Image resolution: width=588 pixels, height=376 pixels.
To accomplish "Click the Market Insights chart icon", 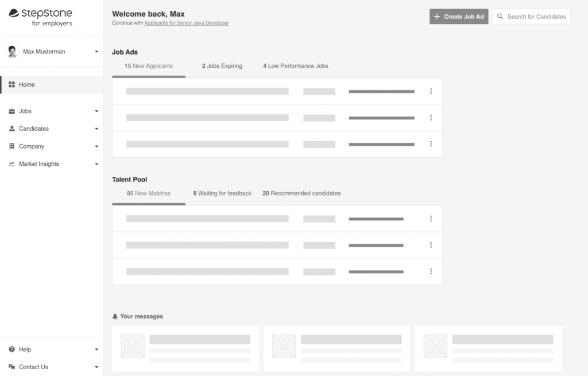I will click(12, 164).
